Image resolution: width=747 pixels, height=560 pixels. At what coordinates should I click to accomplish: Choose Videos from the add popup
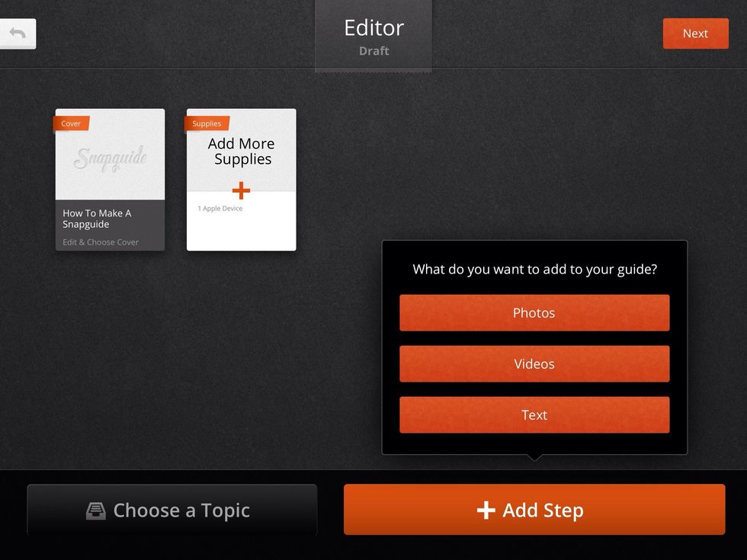[x=534, y=364]
